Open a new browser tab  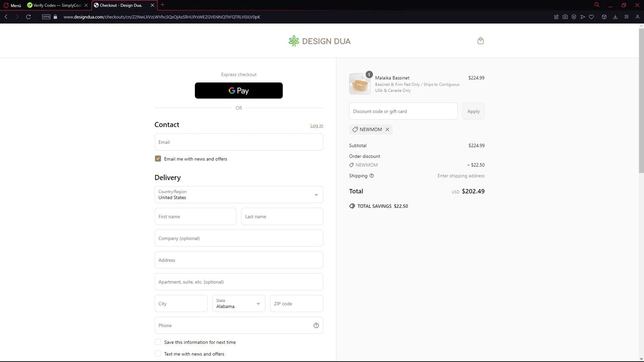162,5
